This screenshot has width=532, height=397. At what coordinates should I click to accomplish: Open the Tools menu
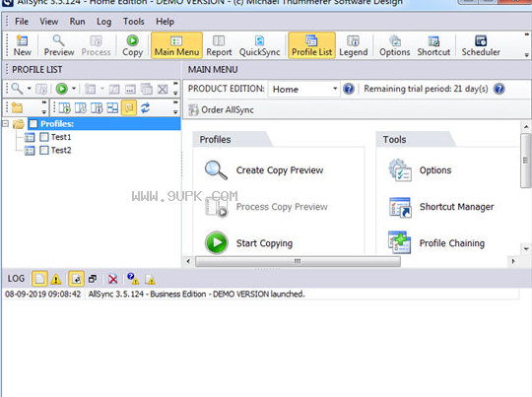click(x=134, y=22)
